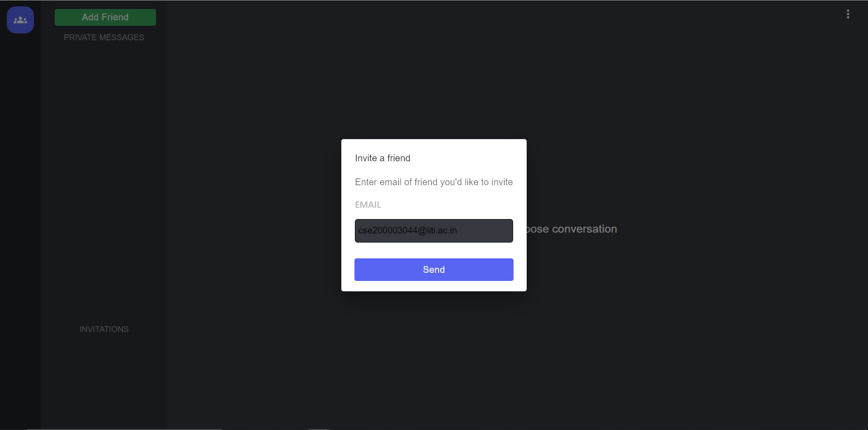Click the 'Enter email of friend' description text
This screenshot has width=868, height=430.
[x=434, y=182]
